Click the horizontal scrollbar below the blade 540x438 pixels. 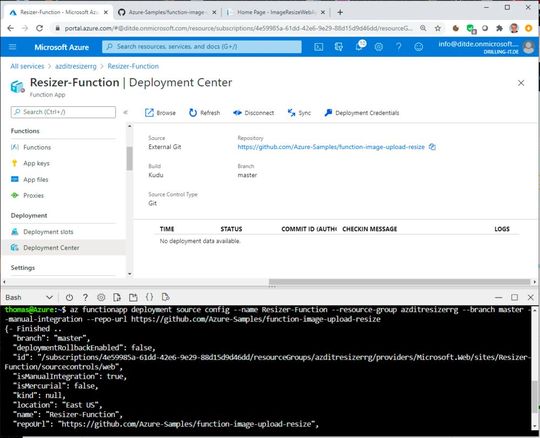(x=399, y=282)
